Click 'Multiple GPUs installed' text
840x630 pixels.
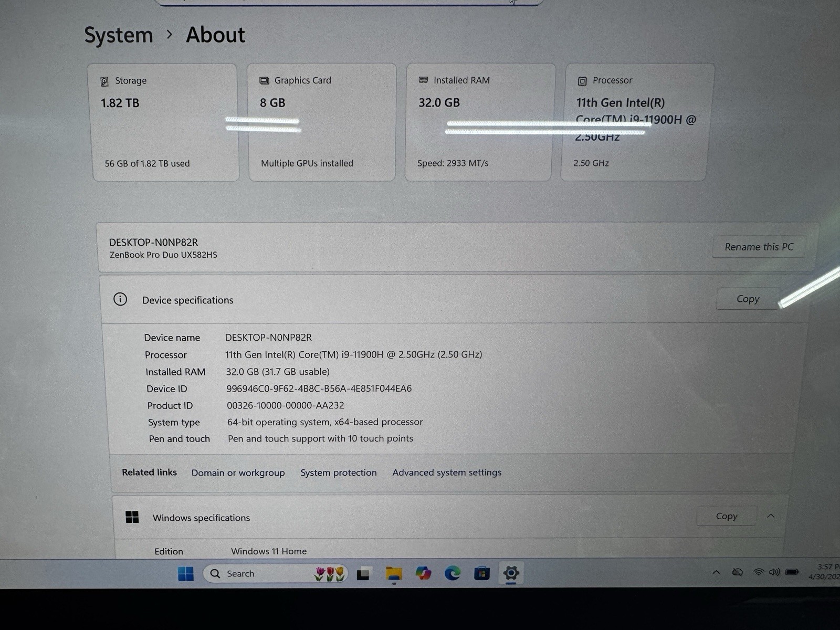click(307, 163)
